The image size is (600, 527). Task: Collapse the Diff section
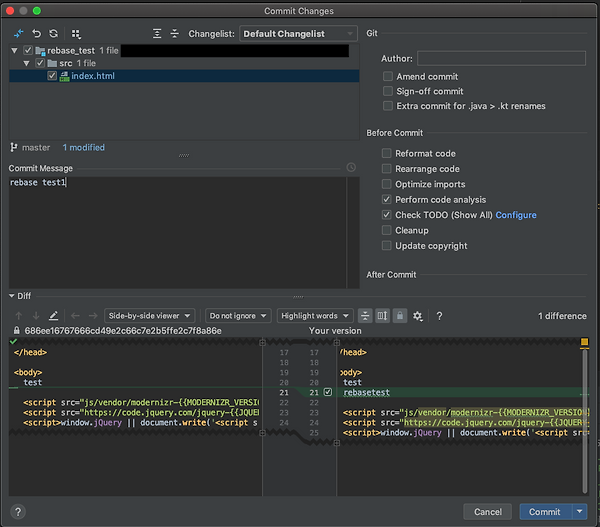pyautogui.click(x=11, y=296)
